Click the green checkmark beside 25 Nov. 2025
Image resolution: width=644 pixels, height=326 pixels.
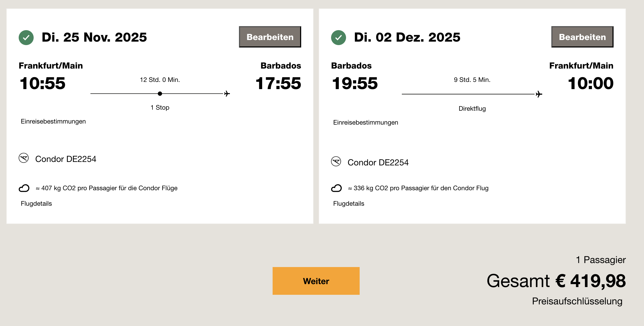click(26, 38)
